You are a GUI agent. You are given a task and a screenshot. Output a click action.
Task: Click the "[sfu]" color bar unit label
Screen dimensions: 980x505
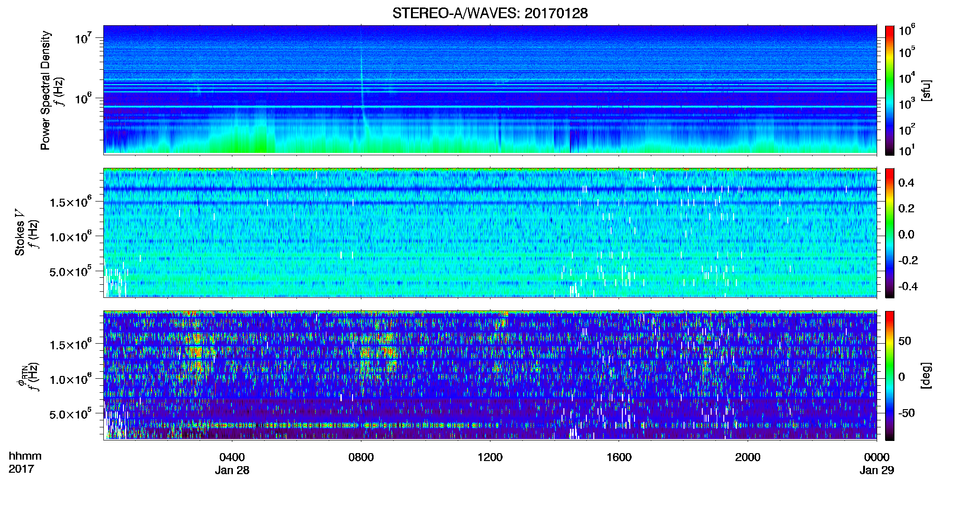926,90
